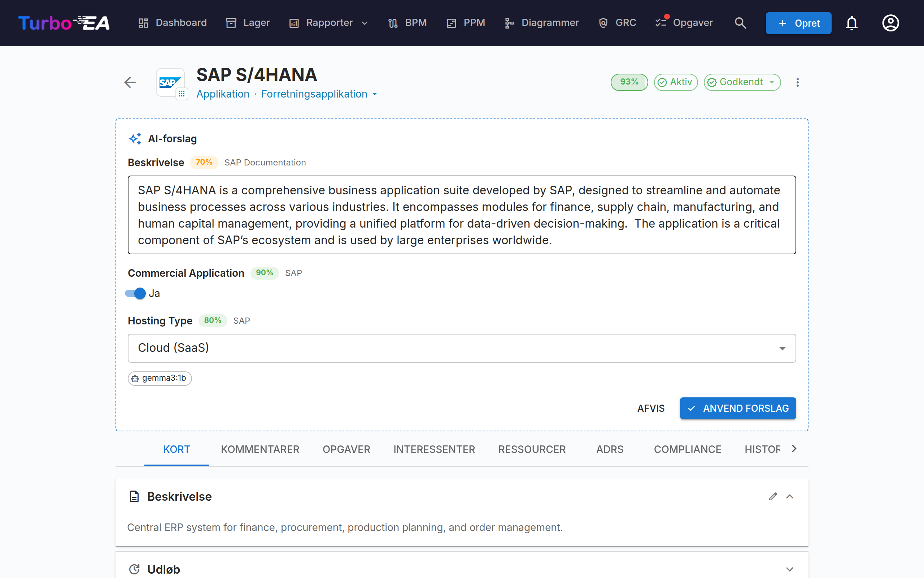
Task: Switch to the OPGAVER tab
Action: tap(346, 449)
